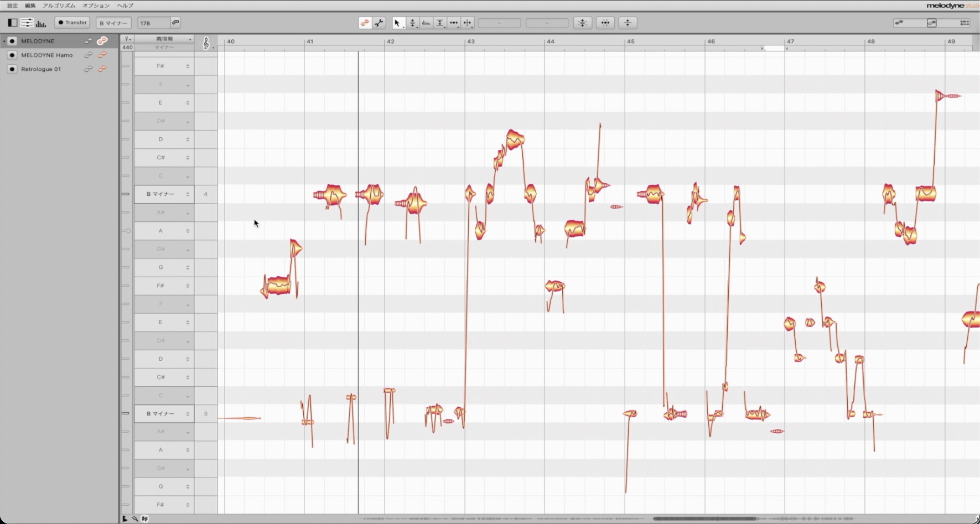Show the sound editor bars icon
This screenshot has height=524, width=980.
(x=41, y=23)
